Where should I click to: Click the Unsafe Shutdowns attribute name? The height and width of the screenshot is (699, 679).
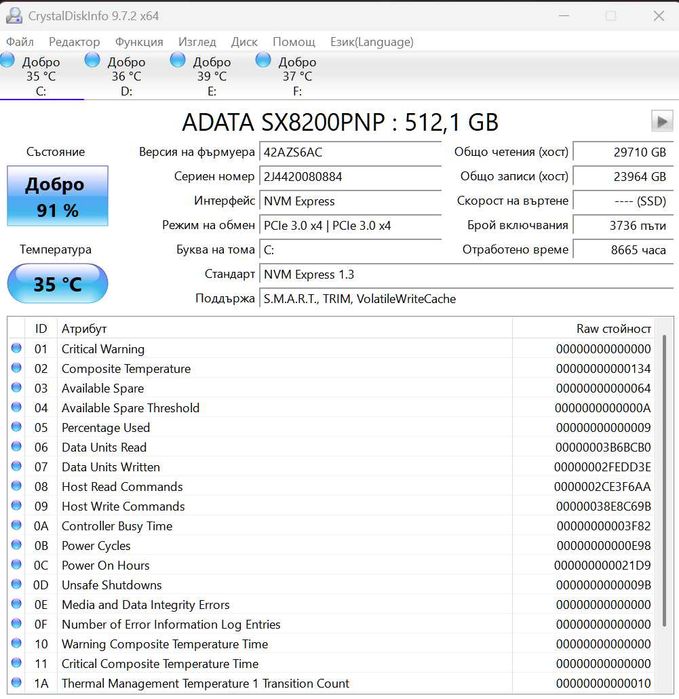coord(111,585)
